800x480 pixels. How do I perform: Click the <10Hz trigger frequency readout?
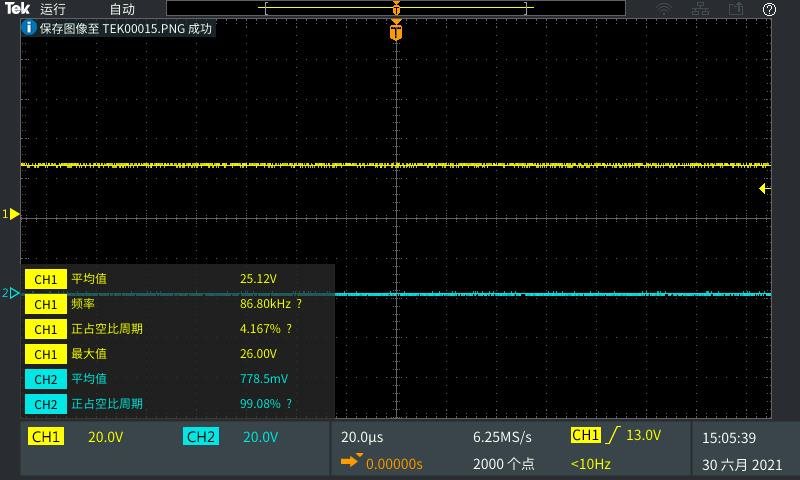(590, 464)
